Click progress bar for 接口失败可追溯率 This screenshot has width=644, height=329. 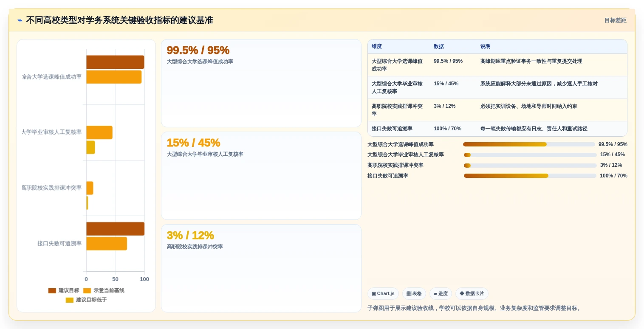click(x=530, y=176)
